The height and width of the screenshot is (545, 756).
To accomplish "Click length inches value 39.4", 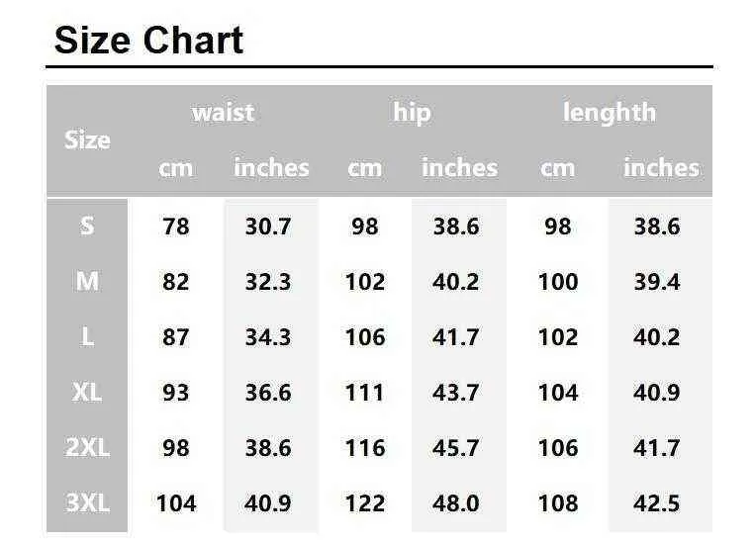I will 657,282.
